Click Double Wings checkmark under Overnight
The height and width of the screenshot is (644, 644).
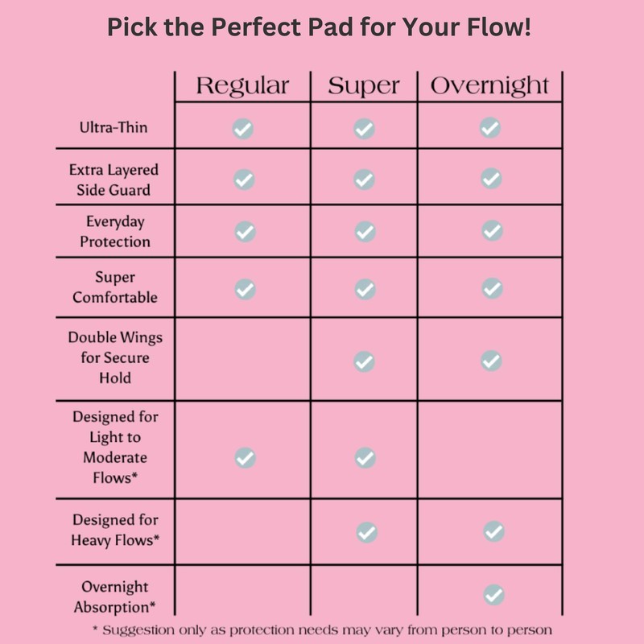click(x=491, y=360)
